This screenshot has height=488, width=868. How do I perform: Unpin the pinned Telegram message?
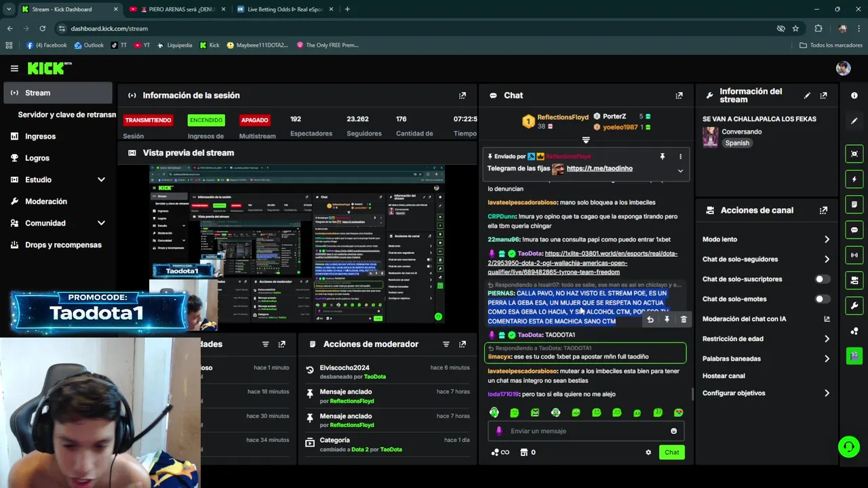663,157
